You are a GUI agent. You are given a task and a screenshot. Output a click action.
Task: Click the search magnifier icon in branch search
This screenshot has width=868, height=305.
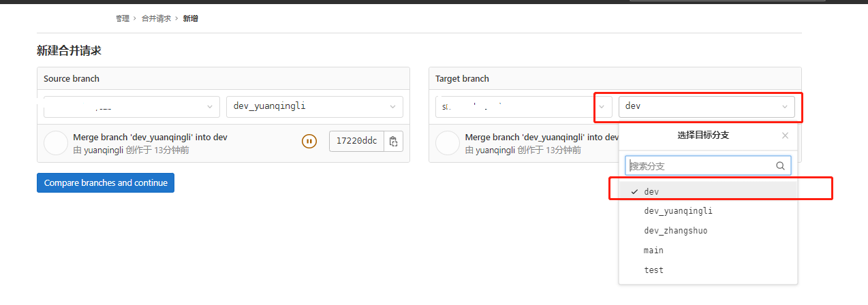781,165
